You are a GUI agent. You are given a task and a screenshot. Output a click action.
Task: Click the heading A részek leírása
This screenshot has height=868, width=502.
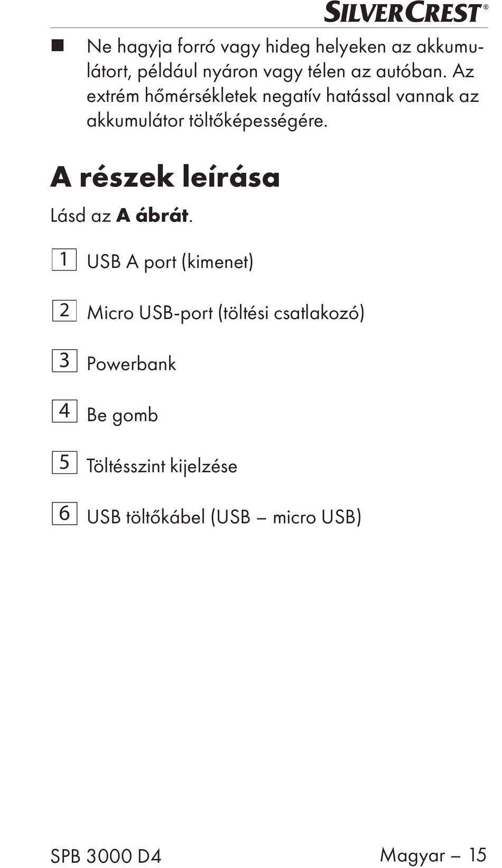(x=165, y=176)
